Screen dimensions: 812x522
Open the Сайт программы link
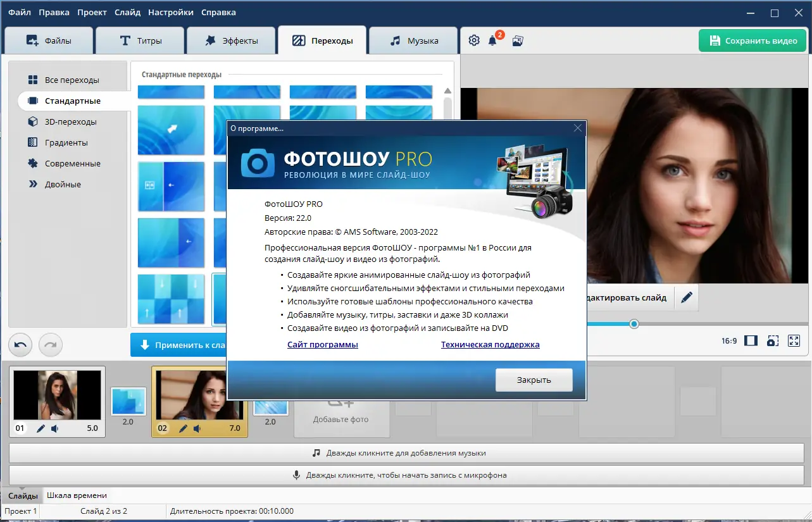323,345
